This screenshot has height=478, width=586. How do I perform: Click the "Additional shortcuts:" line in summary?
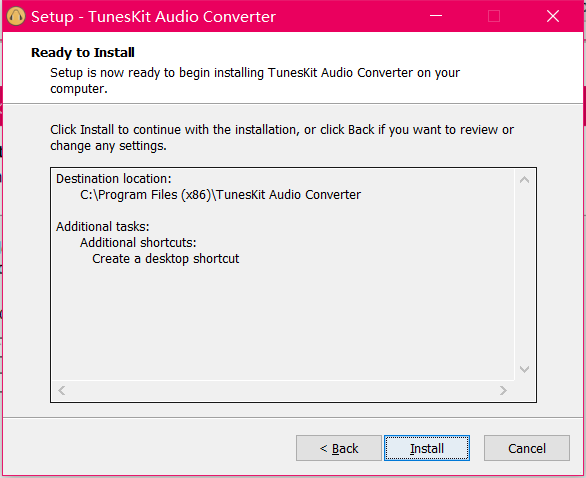138,243
